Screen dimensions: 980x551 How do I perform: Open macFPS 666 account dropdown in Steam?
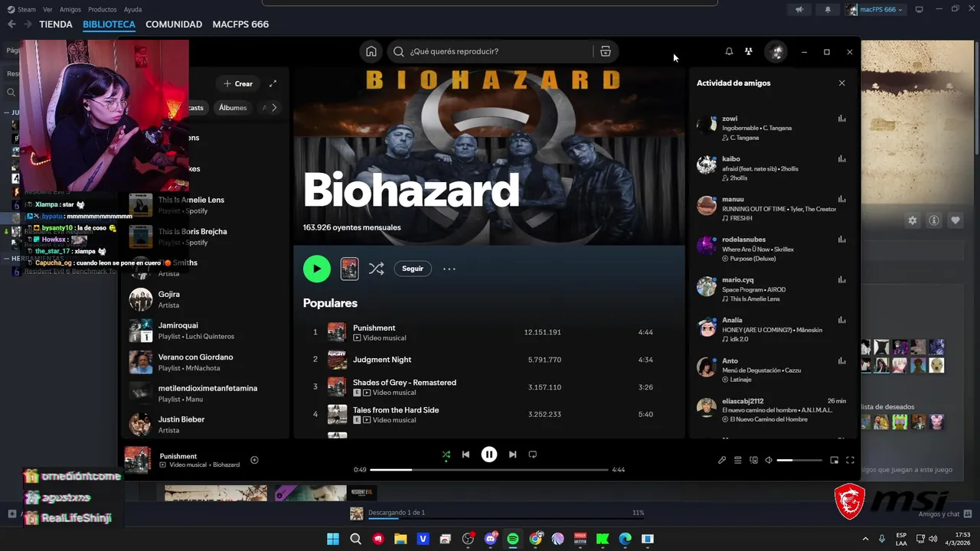(875, 9)
